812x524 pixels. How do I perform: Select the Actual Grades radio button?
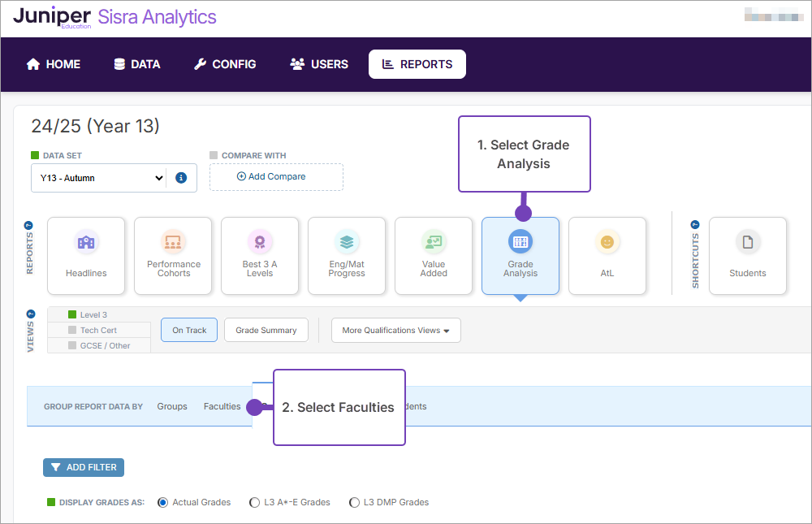pos(163,502)
